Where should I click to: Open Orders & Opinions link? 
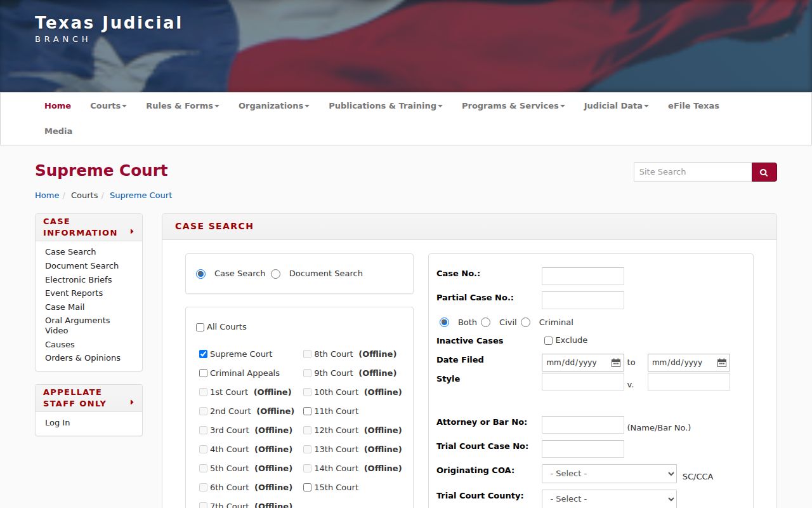click(82, 358)
